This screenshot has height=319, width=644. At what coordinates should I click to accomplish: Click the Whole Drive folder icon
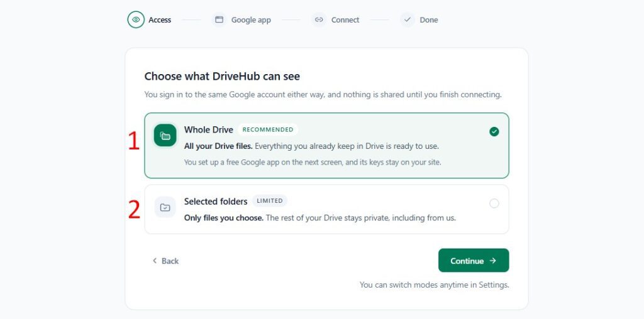pyautogui.click(x=165, y=135)
